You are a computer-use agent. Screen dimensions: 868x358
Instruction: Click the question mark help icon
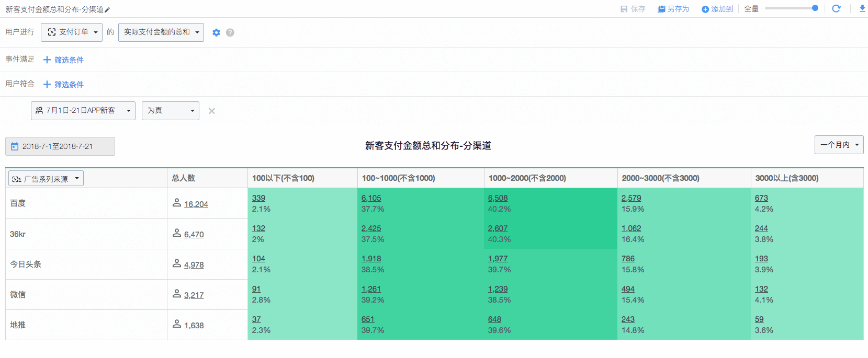(x=230, y=32)
